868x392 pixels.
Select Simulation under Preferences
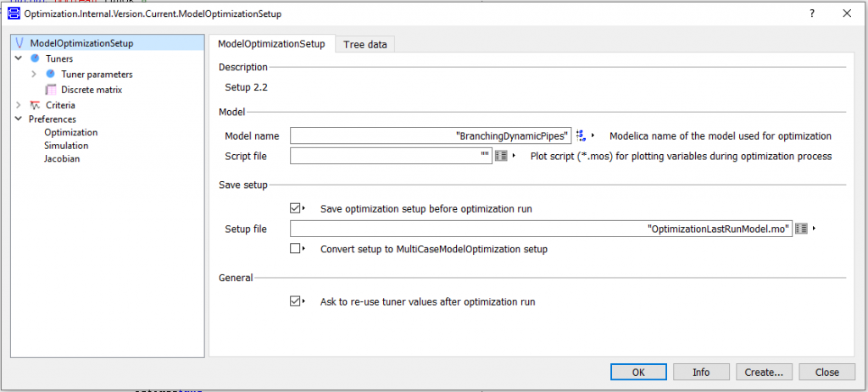[66, 146]
